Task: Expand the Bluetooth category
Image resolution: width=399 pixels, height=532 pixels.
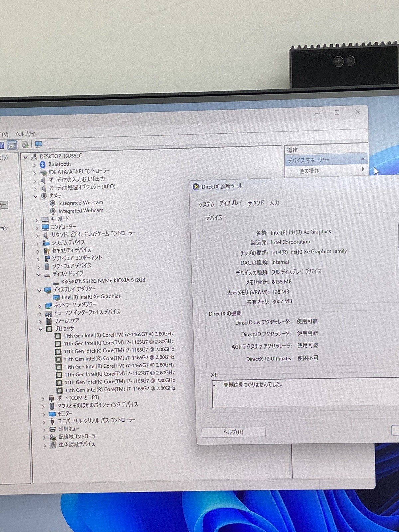Action: pyautogui.click(x=34, y=165)
